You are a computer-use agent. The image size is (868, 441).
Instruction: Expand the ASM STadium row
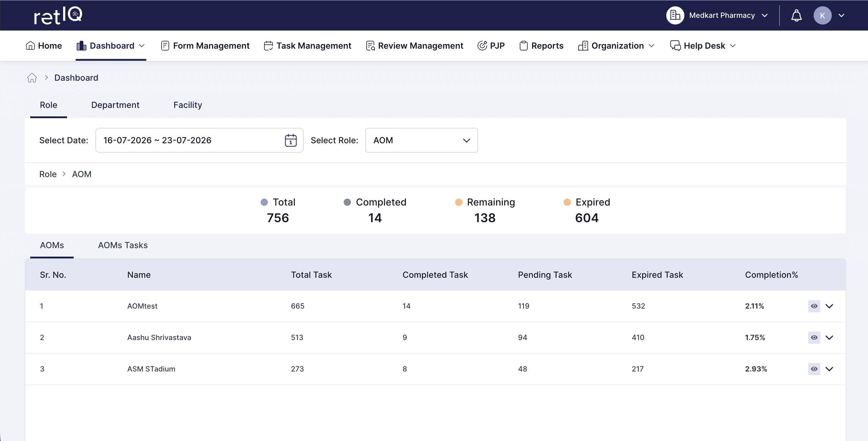pos(829,369)
